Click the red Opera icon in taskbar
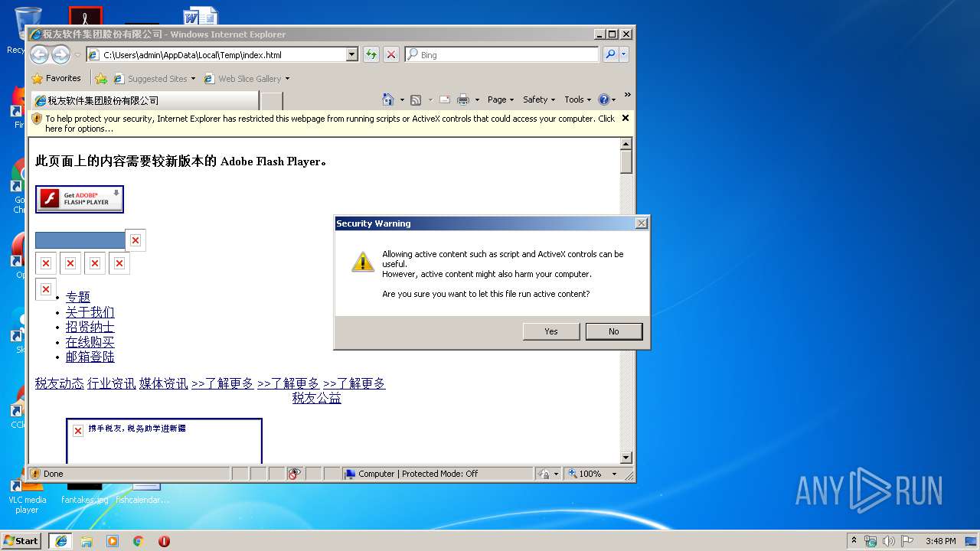The height and width of the screenshot is (551, 980). click(164, 541)
